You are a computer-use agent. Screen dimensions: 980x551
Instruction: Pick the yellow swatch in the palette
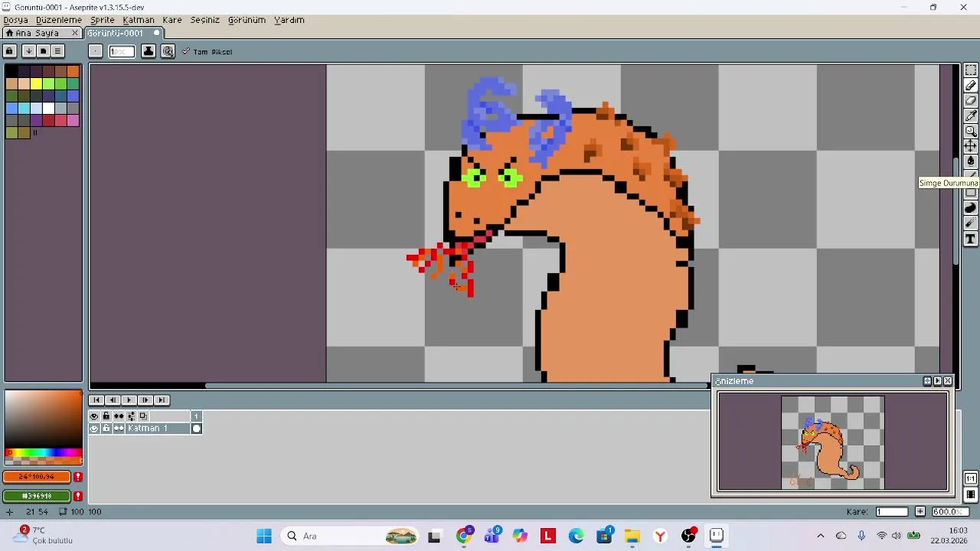click(x=36, y=83)
